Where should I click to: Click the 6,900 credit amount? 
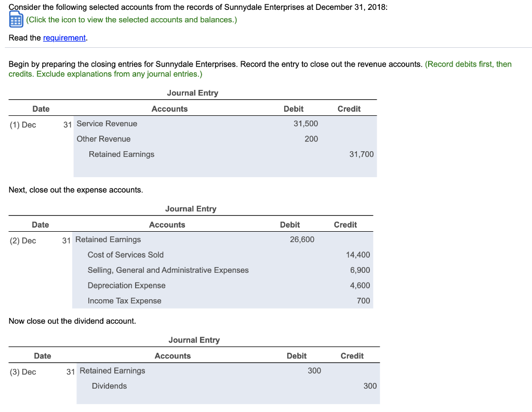(x=360, y=270)
